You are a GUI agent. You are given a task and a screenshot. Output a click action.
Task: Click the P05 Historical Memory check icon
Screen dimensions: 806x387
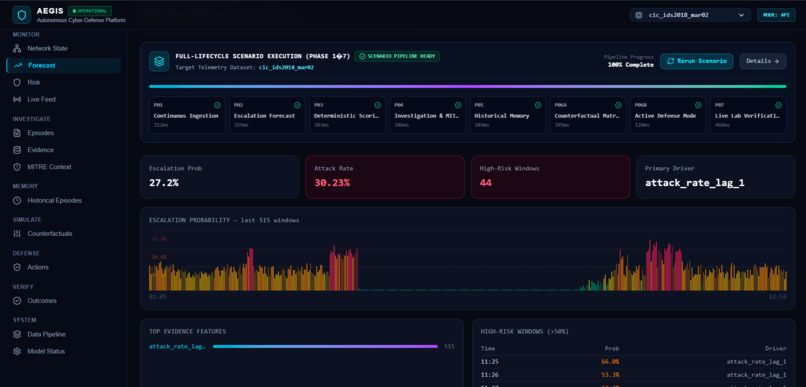[538, 105]
